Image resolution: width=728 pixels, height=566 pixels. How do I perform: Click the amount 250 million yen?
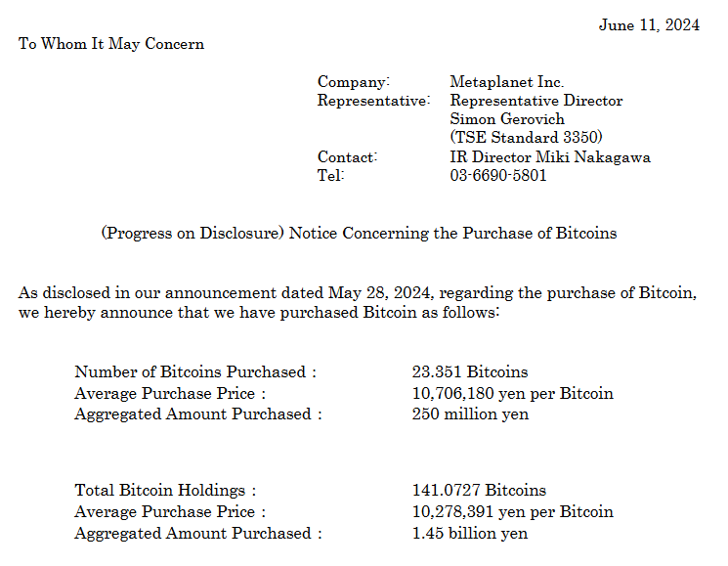tap(470, 414)
